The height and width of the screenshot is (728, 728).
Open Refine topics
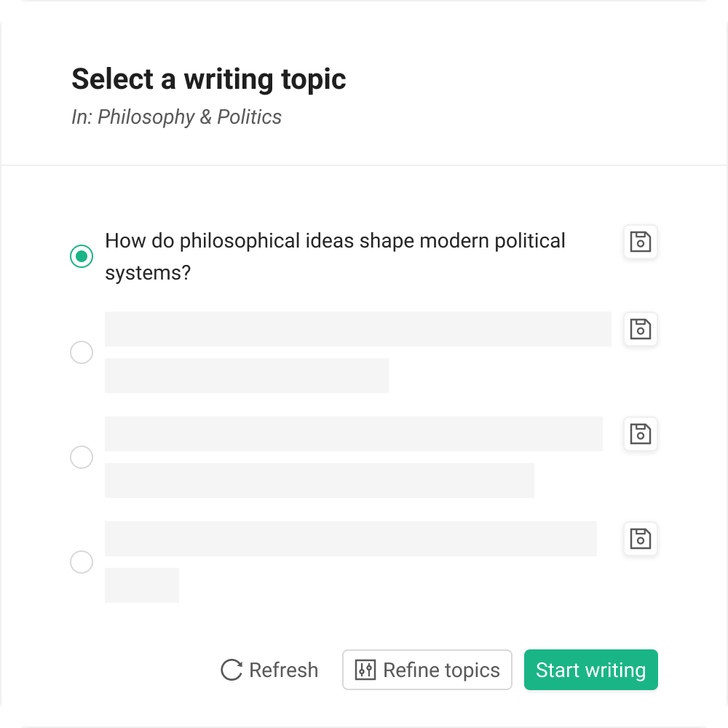point(427,670)
